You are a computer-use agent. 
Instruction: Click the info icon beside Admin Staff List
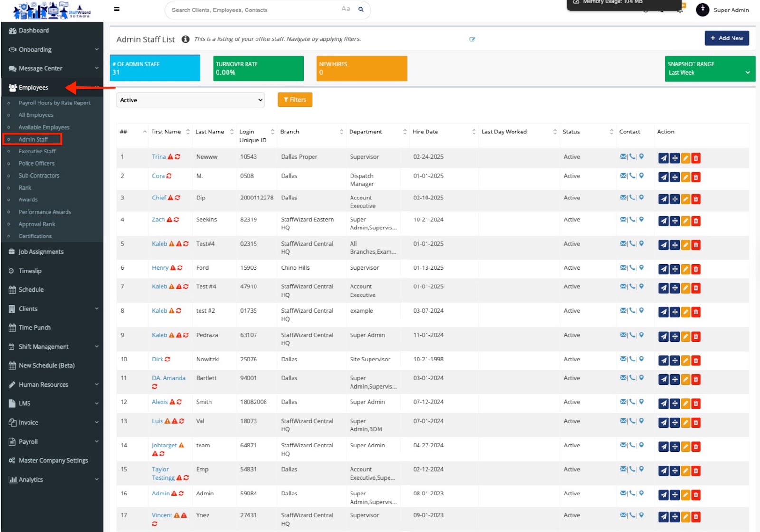[x=185, y=39]
